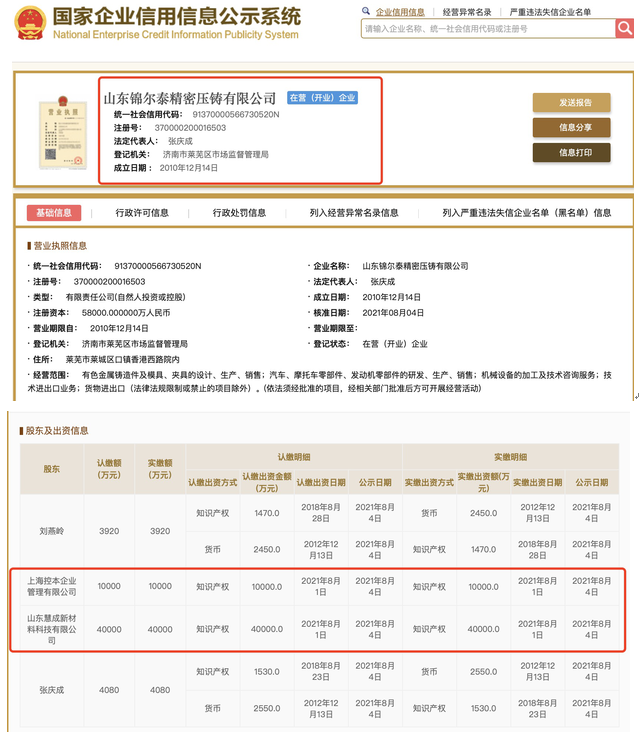The width and height of the screenshot is (644, 732).
Task: Open the 列入严重违法失信企业名单（黑名单）信息 tab
Action: pos(527,213)
